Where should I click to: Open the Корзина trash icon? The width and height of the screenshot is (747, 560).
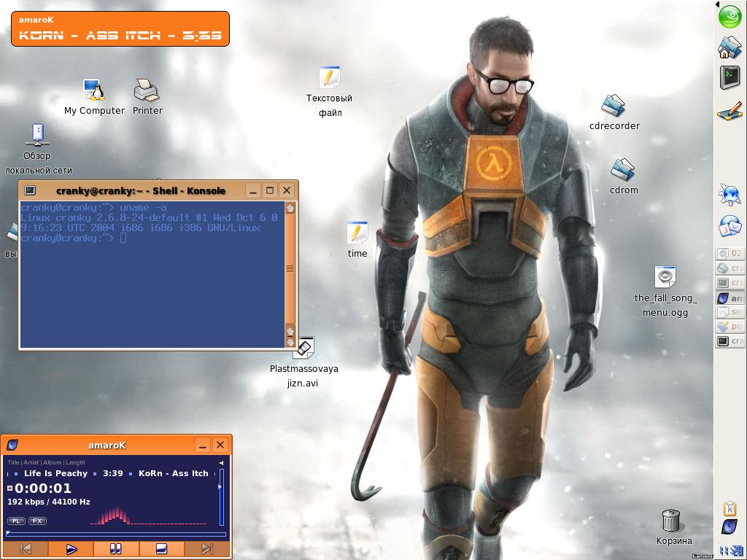pos(673,527)
